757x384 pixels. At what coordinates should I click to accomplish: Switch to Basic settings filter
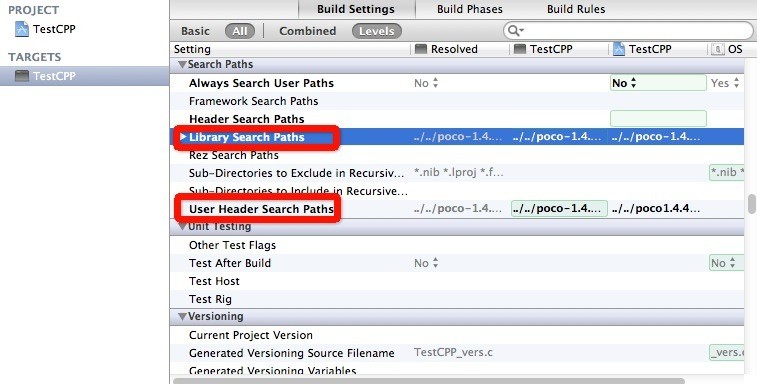[x=195, y=31]
